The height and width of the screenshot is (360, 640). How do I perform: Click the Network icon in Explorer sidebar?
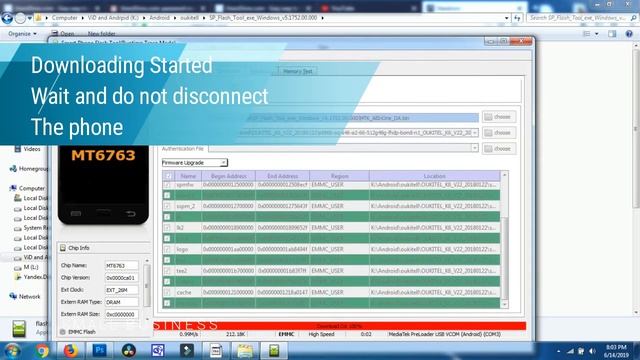pyautogui.click(x=13, y=296)
